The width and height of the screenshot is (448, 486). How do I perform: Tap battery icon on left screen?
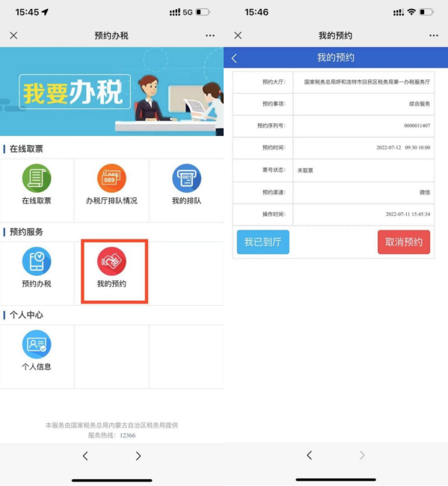203,12
